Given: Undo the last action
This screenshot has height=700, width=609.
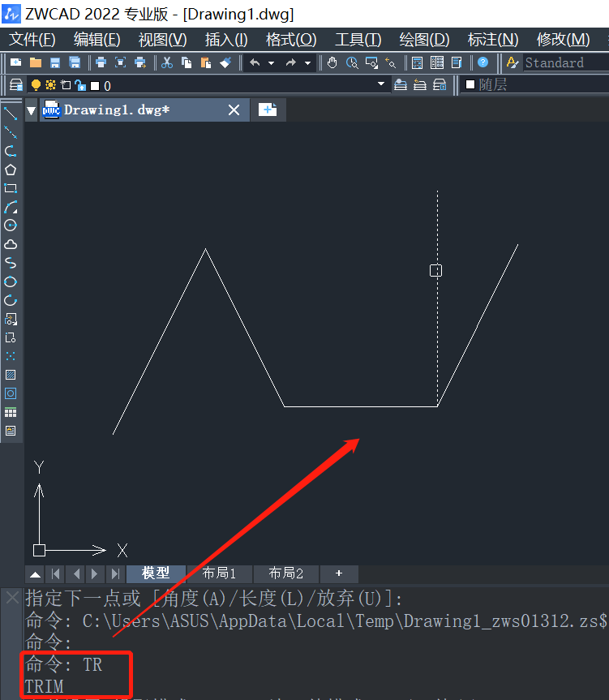Looking at the screenshot, I should 255,62.
